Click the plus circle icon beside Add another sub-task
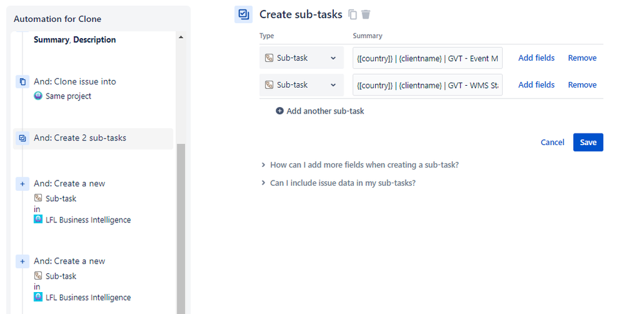Viewport: 644px width, 314px height. (280, 111)
